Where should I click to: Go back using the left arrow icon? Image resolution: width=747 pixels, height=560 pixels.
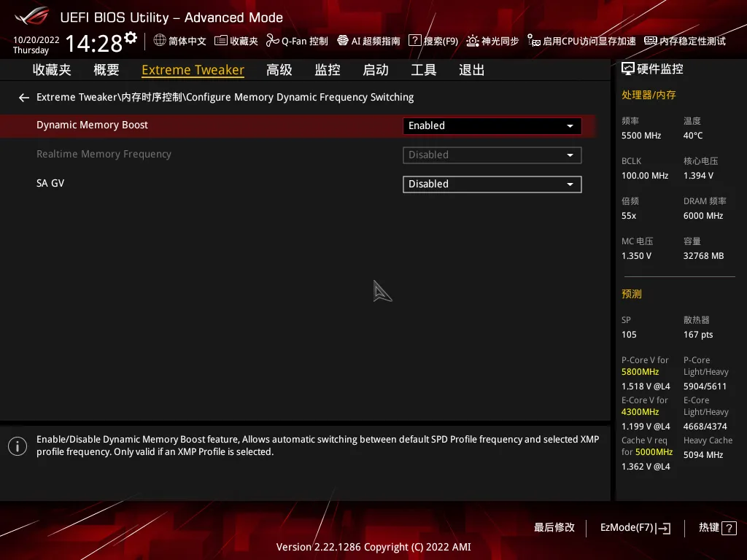pyautogui.click(x=24, y=98)
